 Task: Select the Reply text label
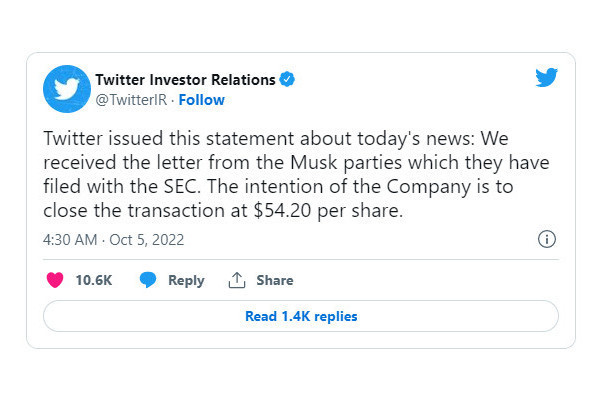(186, 281)
